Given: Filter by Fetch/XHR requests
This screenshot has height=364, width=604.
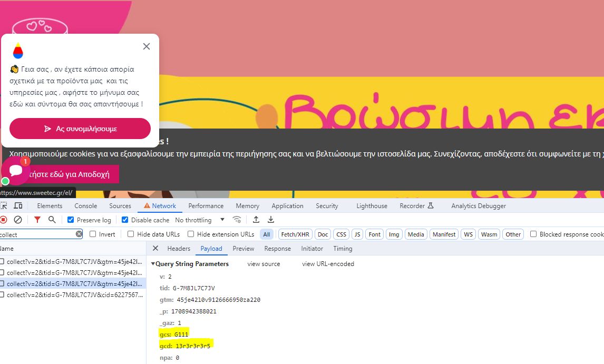Looking at the screenshot, I should (295, 234).
